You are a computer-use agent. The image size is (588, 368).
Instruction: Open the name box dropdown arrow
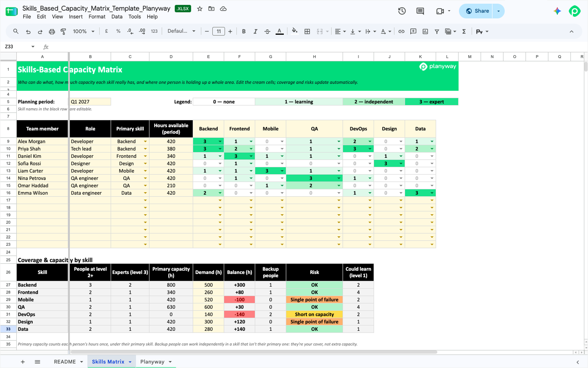(33, 47)
